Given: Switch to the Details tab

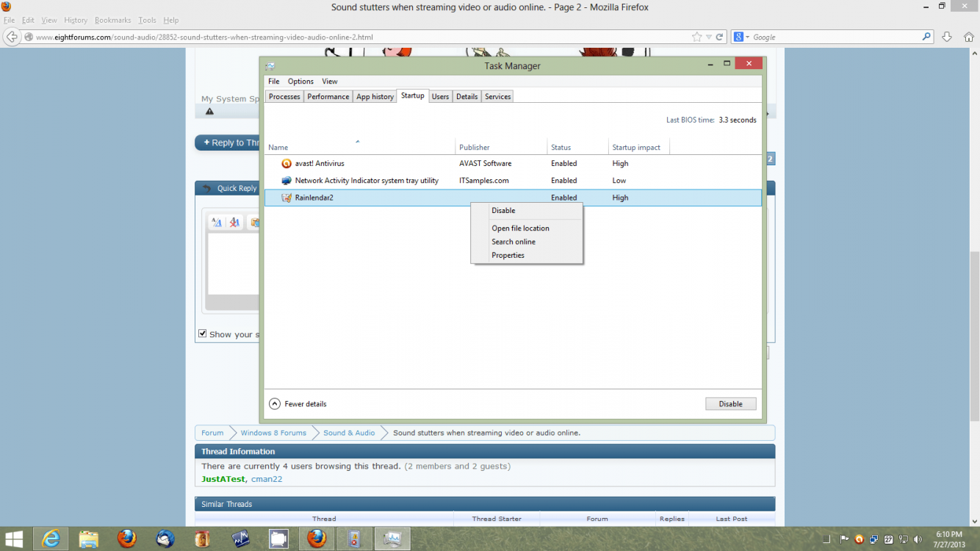Looking at the screenshot, I should (x=466, y=97).
